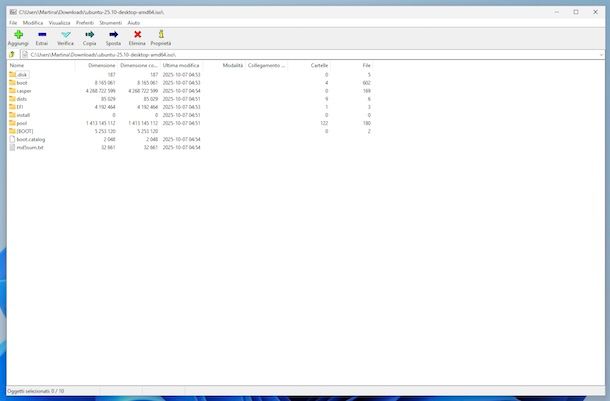Select the md5sum.txt file icon
The height and width of the screenshot is (401, 610).
12,147
